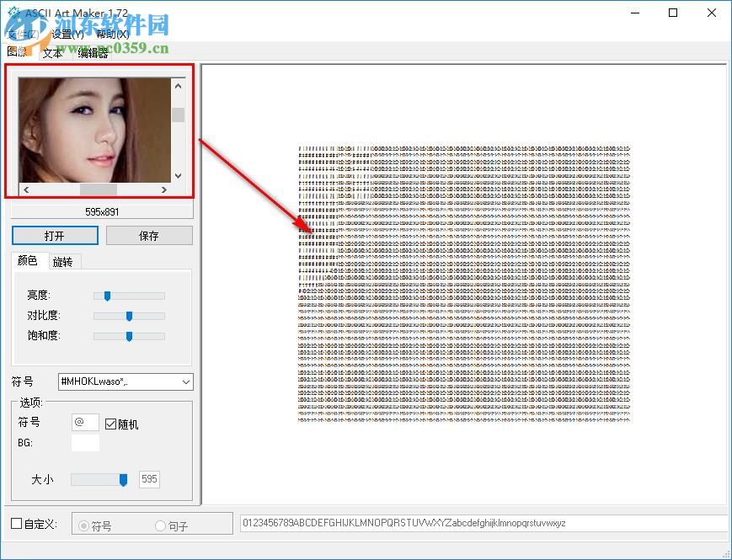Click the up arrow on preview scrollbar

tap(179, 84)
